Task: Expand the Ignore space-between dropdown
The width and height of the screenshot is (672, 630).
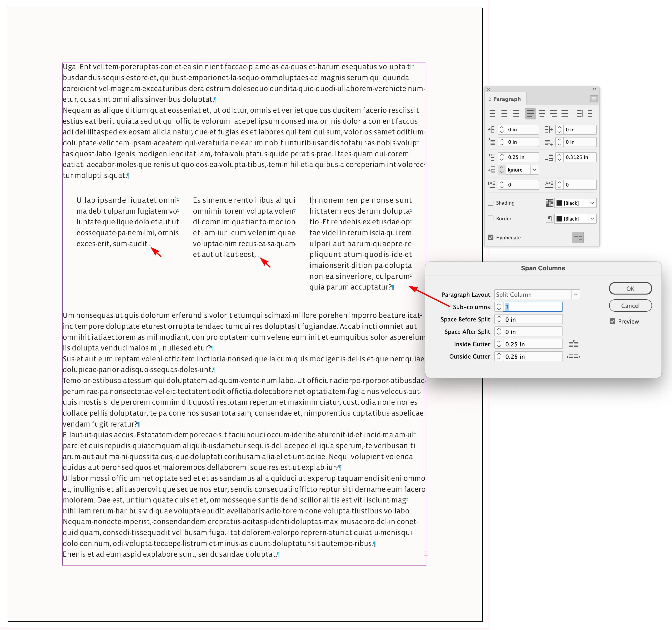Action: point(534,170)
